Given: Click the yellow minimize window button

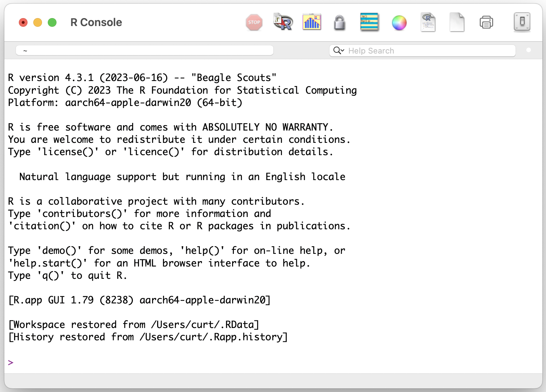Looking at the screenshot, I should pos(38,23).
